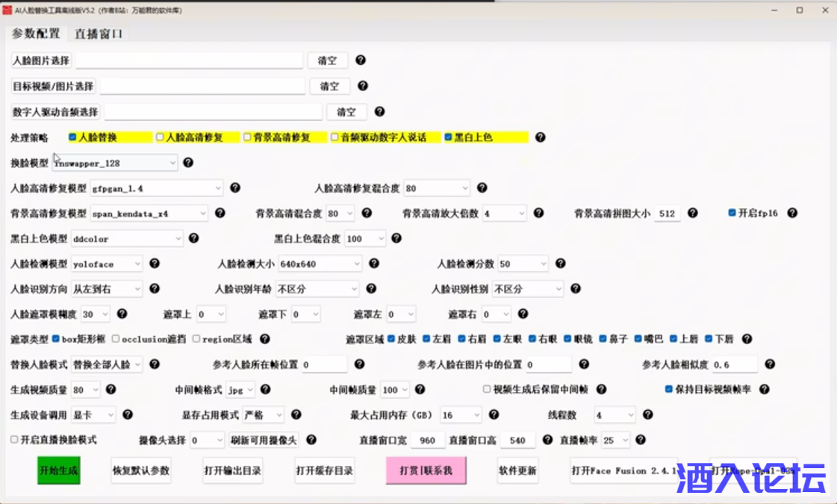
Task: Click help icon next to 开启fp16
Action: pyautogui.click(x=792, y=214)
